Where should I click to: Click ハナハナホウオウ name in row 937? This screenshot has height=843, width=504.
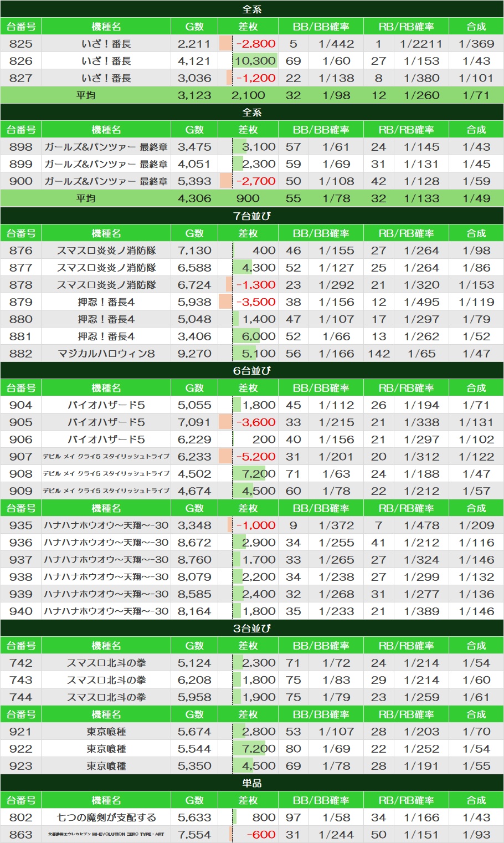pos(106,560)
